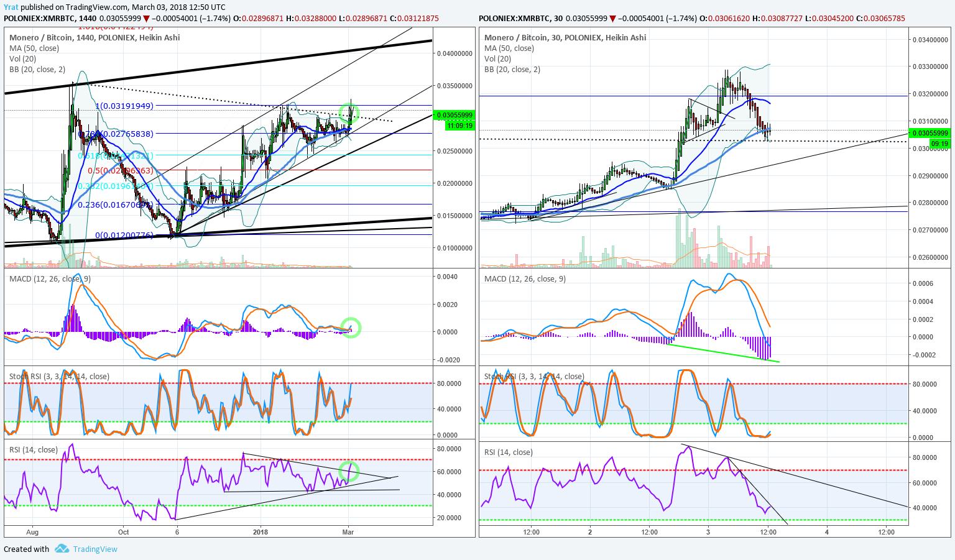Select BB (20, close, 2) on the 30-minute chart
Image resolution: width=955 pixels, height=560 pixels.
click(512, 69)
